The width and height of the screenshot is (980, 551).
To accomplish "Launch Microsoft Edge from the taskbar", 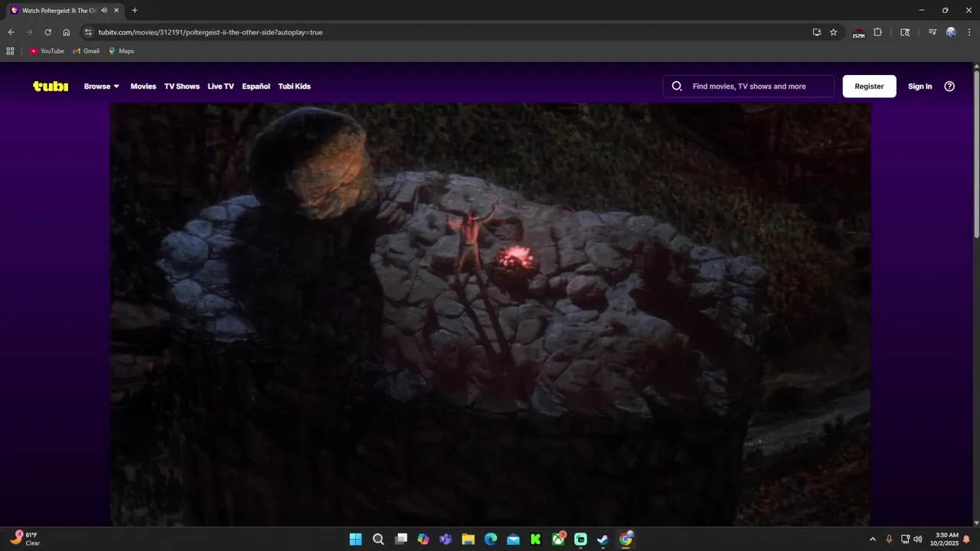I will (x=491, y=540).
